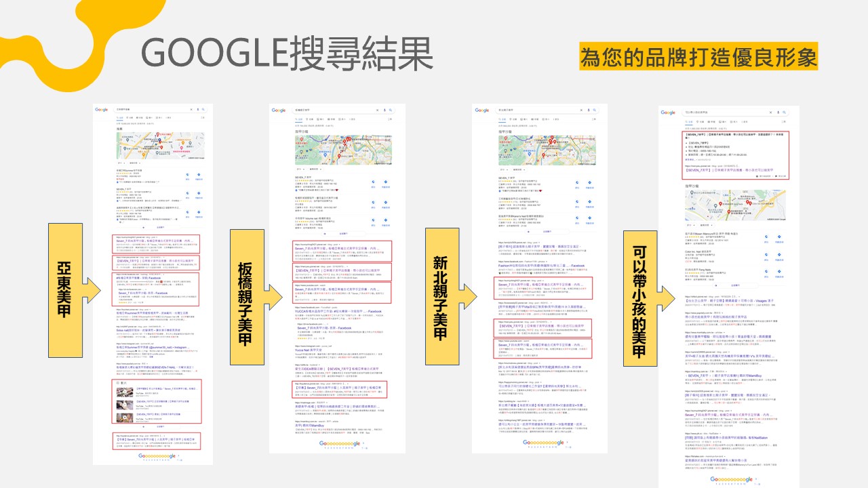Screen dimensions: 868x488
Task: Open the website icon for the top SEVEN_7 美甲 listing in 板橋 results
Action: 374,183
